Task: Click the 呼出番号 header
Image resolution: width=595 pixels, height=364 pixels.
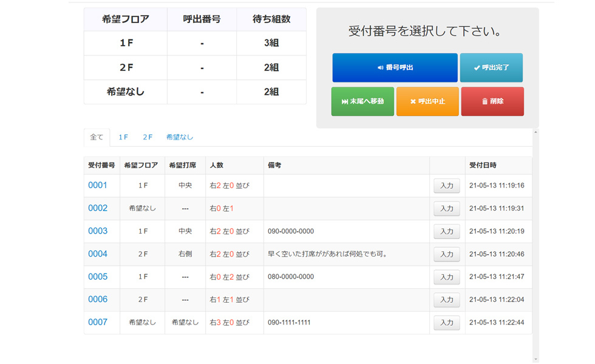Action: (x=202, y=19)
